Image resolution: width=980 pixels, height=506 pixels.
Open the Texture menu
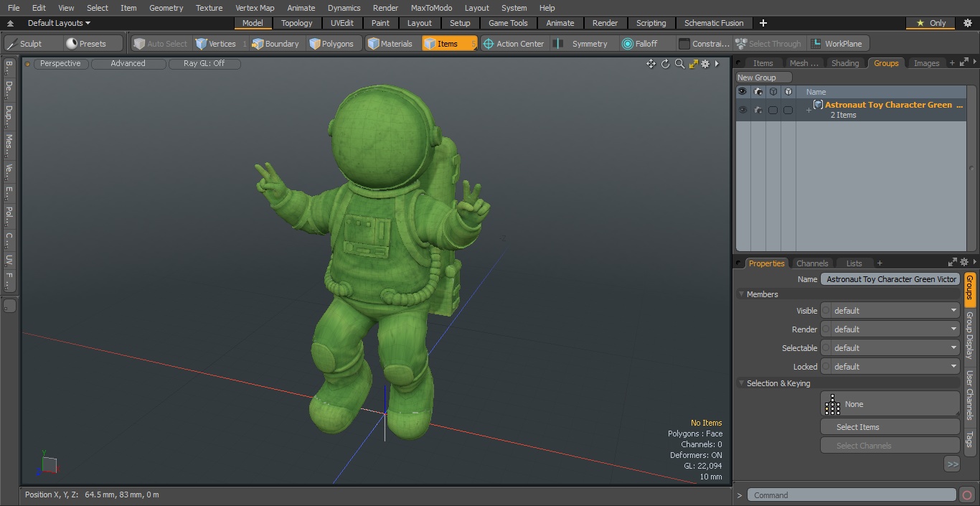[x=209, y=8]
